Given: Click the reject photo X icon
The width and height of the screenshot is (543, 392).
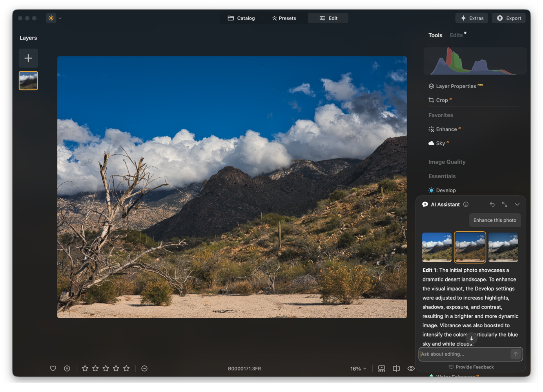Looking at the screenshot, I should tap(67, 368).
